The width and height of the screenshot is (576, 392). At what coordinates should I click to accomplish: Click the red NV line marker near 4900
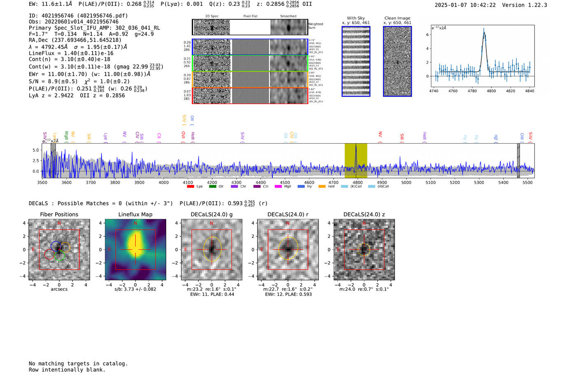(x=380, y=137)
